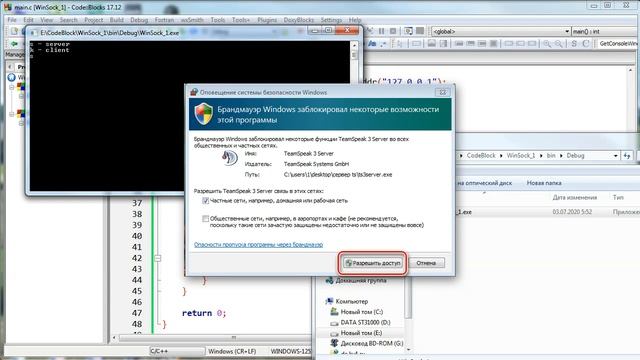Open the Tools menu

click(218, 20)
